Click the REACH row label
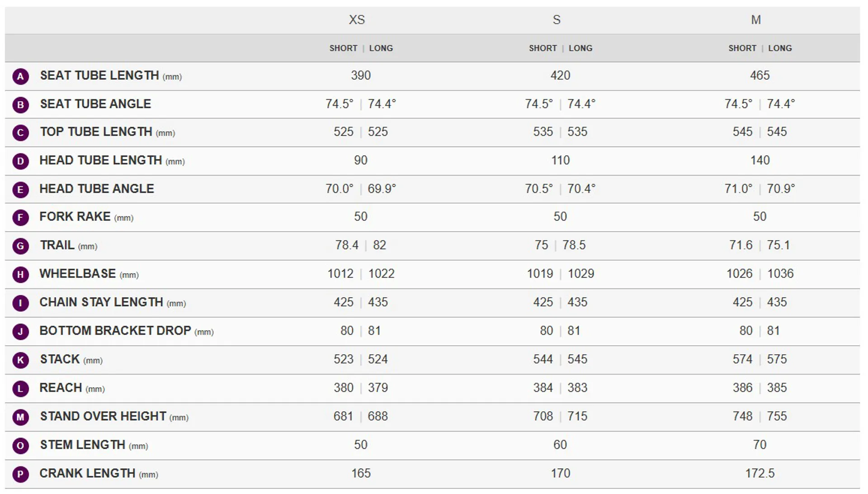 [x=61, y=388]
